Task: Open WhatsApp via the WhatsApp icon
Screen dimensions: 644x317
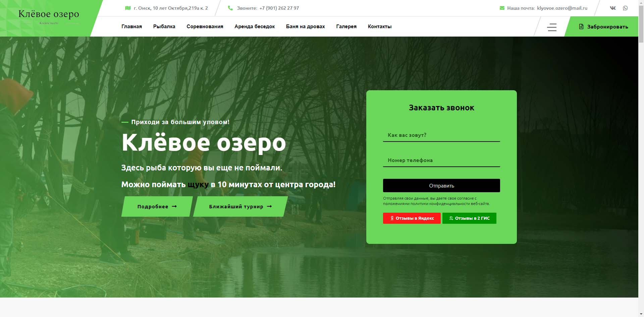Action: pyautogui.click(x=625, y=8)
